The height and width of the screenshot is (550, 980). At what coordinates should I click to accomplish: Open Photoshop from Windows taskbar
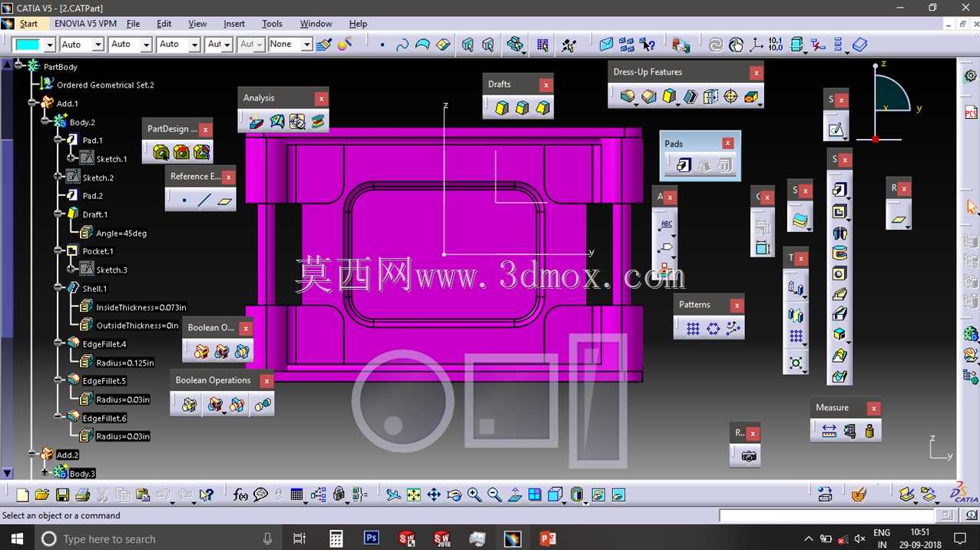pos(371,538)
